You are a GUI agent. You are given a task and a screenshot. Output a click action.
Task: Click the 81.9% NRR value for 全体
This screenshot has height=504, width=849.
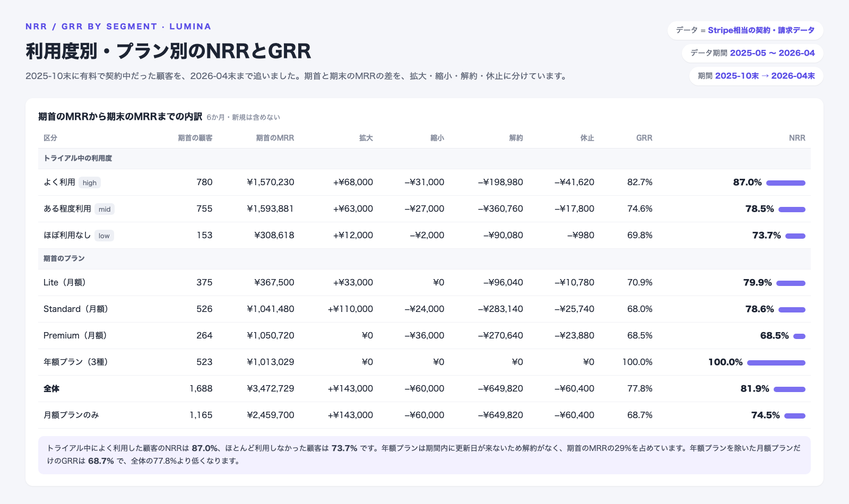(755, 389)
